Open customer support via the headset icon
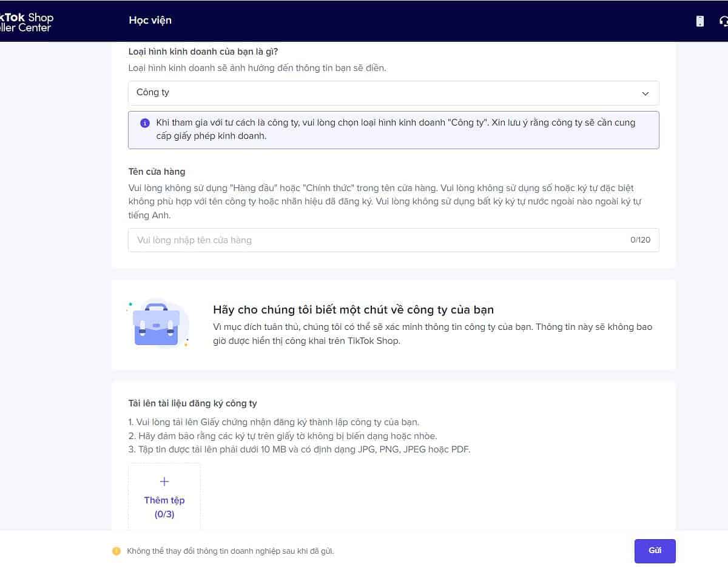 [723, 21]
